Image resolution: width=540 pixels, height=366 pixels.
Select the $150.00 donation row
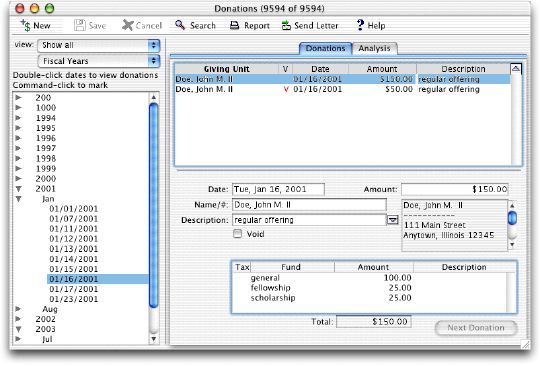(x=343, y=79)
